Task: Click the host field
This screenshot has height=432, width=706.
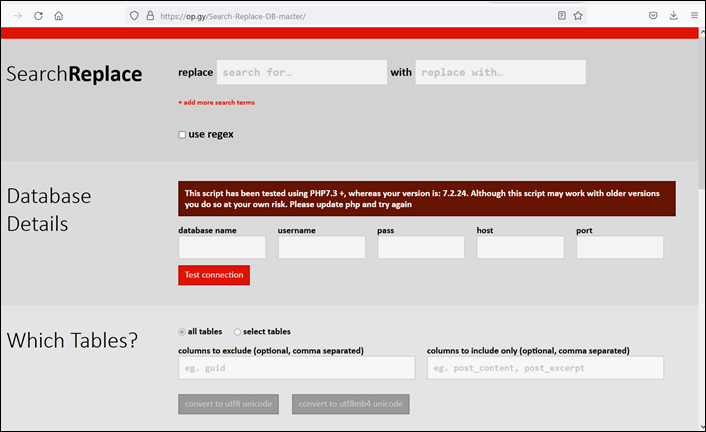Action: pos(520,247)
